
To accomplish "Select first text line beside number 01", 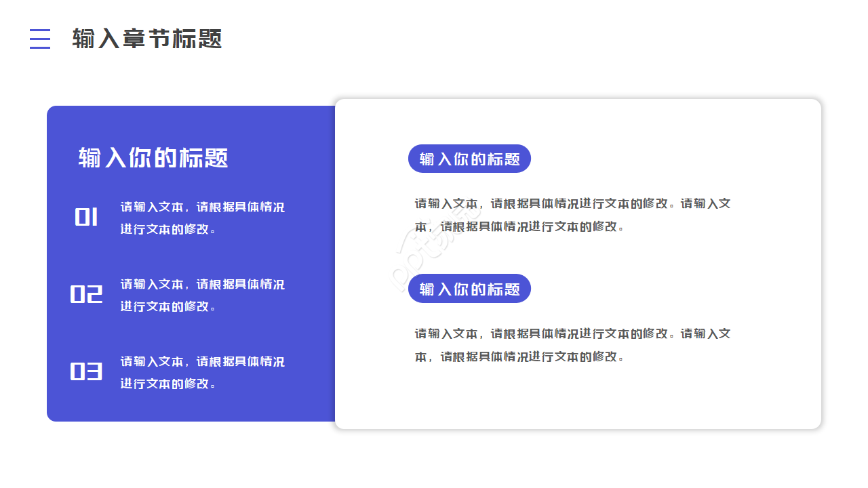I will [202, 207].
